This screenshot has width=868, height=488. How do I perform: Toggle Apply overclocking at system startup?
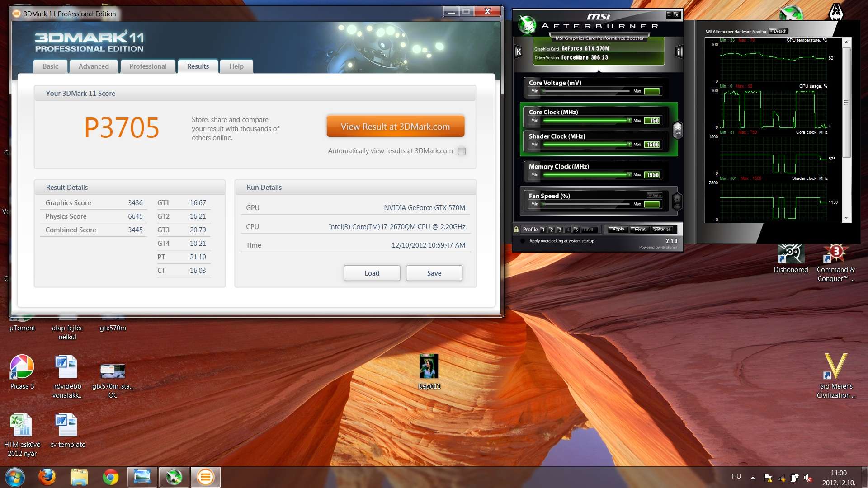point(523,241)
